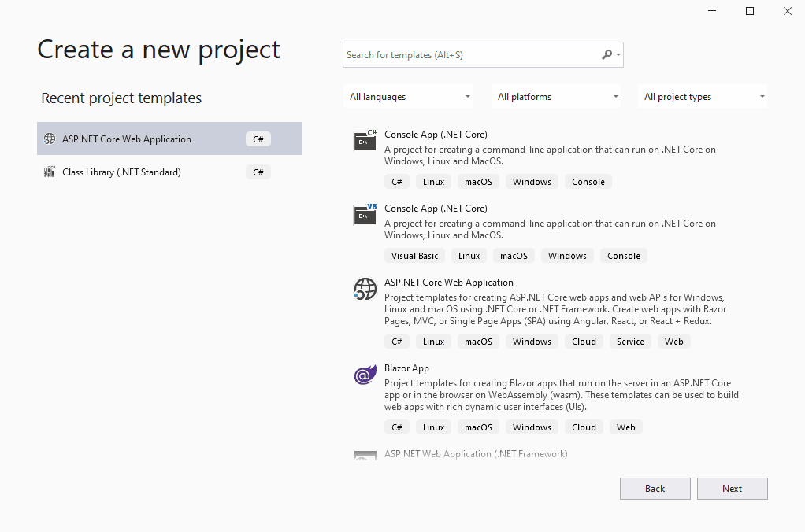The height and width of the screenshot is (532, 805).
Task: Click the Blazor App description text
Action: (562, 395)
